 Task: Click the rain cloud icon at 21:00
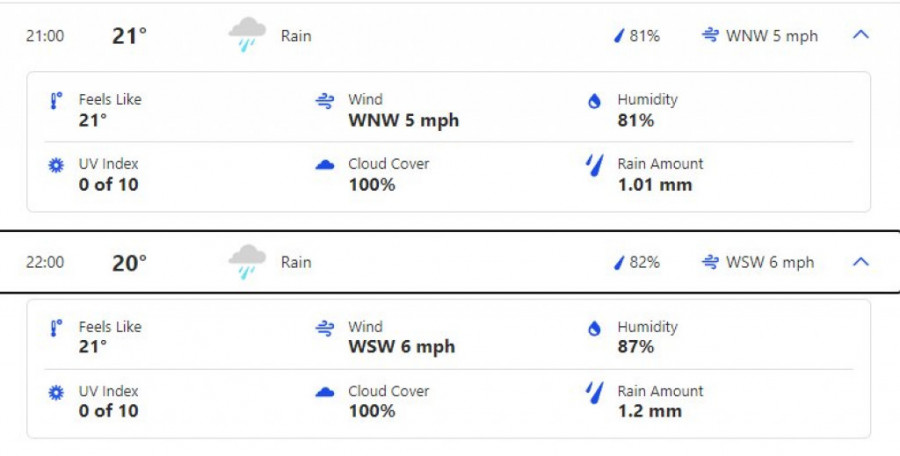click(247, 35)
